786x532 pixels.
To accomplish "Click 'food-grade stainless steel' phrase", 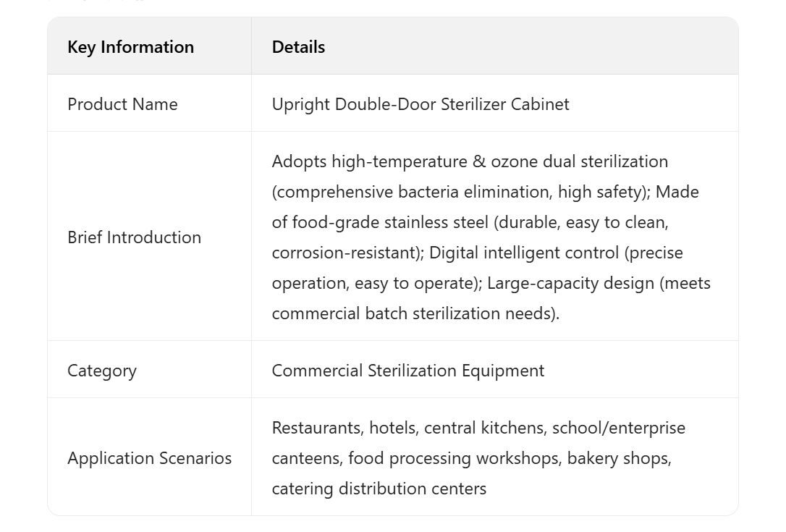I will [x=390, y=222].
